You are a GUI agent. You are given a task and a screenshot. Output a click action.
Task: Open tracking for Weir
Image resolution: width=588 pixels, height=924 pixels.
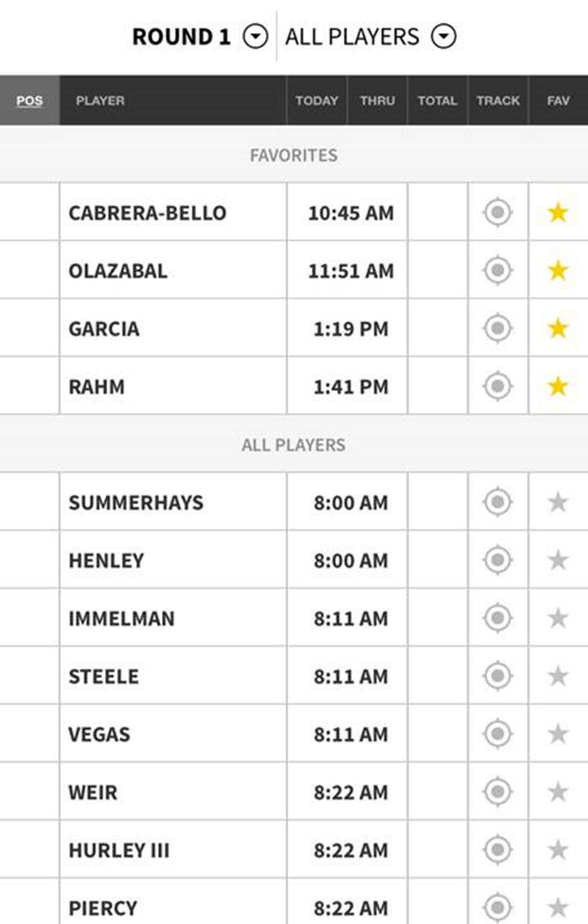point(498,792)
